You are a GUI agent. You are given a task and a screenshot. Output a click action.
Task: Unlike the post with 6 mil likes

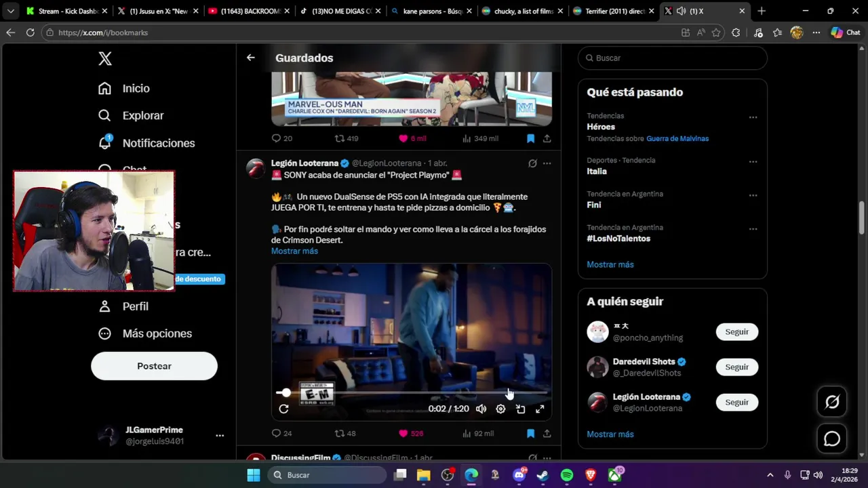click(x=412, y=138)
